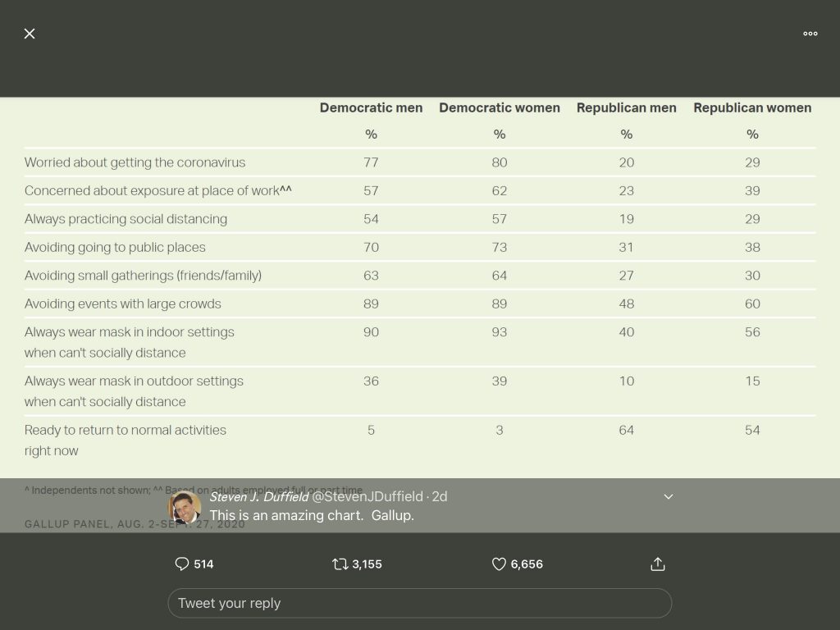
Task: Click the 514 replies count
Action: tap(203, 564)
